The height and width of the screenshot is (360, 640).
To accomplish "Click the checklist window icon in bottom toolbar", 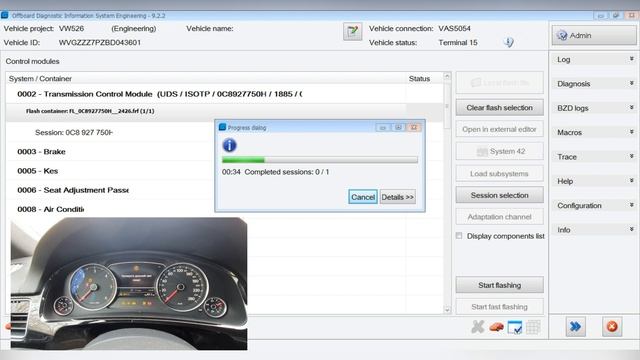I will coord(515,327).
